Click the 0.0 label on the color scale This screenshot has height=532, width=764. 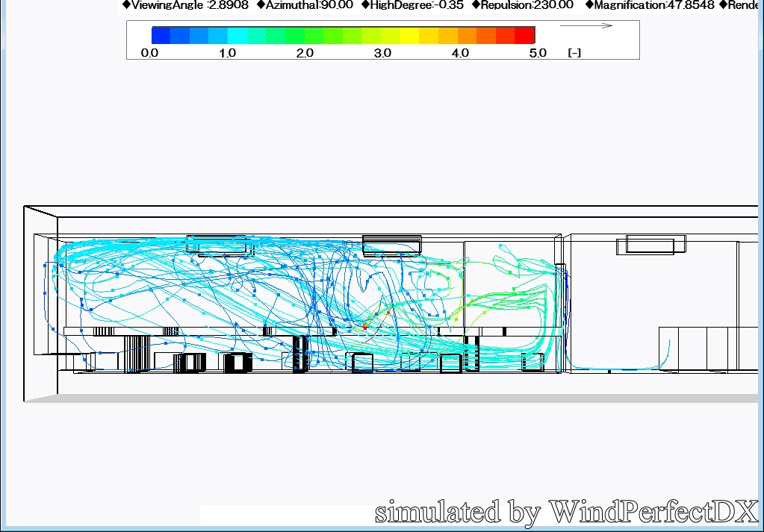coord(149,53)
